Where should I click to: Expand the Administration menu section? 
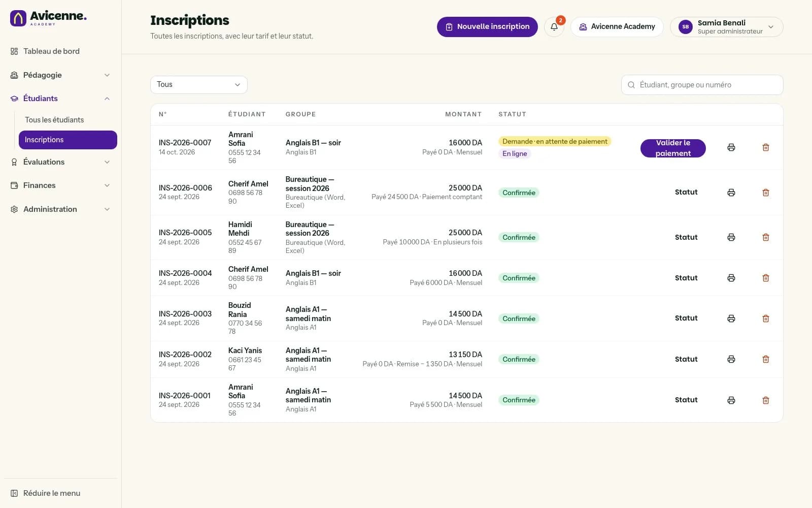[x=60, y=209]
